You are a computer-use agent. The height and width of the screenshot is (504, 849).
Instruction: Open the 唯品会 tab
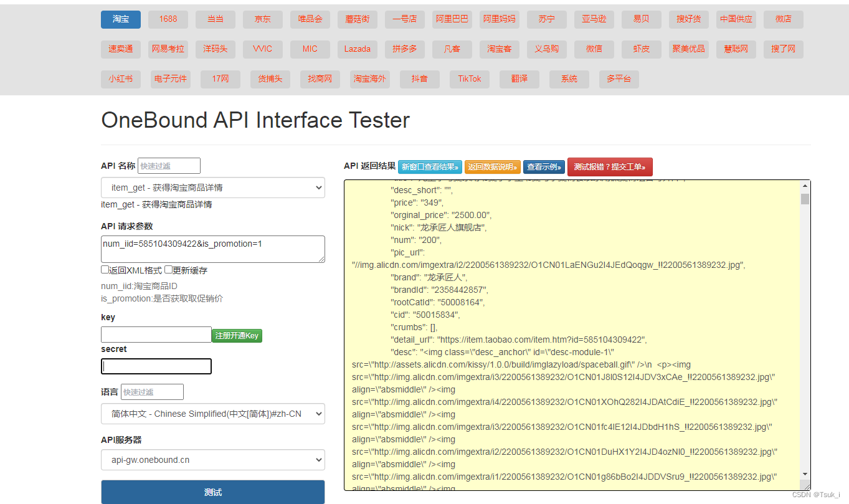(x=310, y=19)
